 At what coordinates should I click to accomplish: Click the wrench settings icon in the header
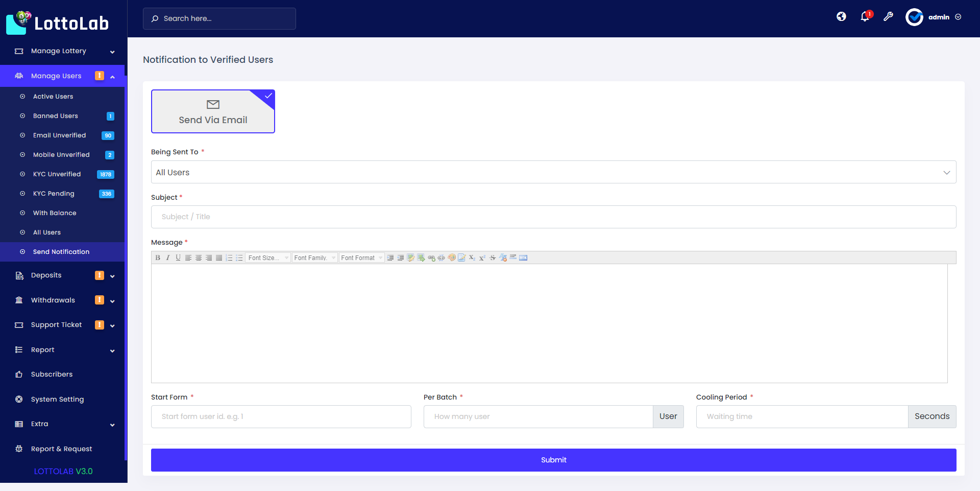pos(889,17)
